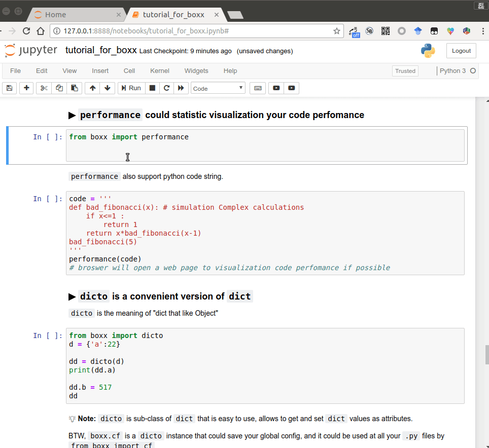Restart the kernel circular arrow icon
This screenshot has width=489, height=448.
(x=166, y=88)
